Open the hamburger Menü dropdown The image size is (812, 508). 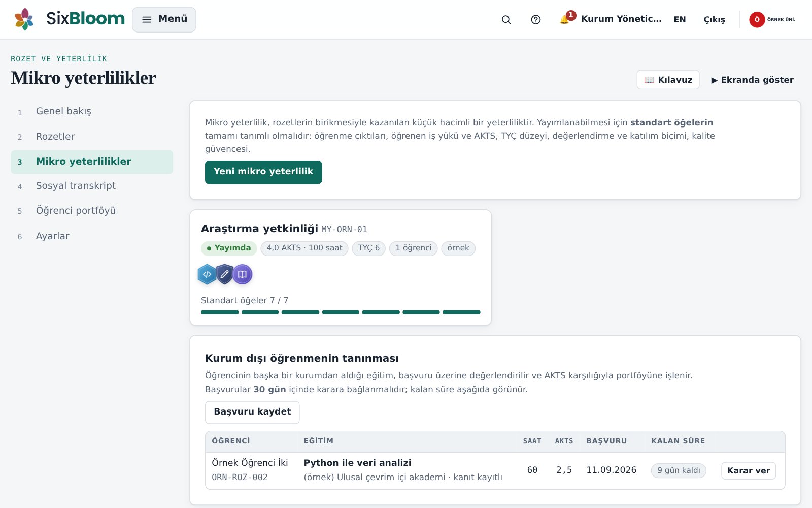(164, 19)
